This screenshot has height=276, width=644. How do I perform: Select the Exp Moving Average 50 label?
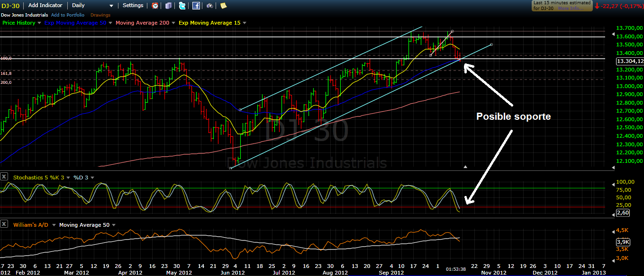point(75,23)
